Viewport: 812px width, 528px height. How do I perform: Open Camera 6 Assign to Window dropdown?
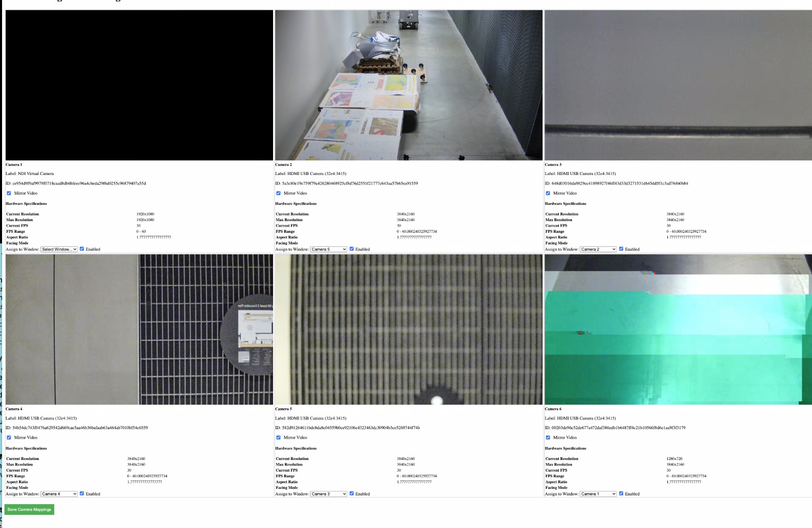point(598,494)
